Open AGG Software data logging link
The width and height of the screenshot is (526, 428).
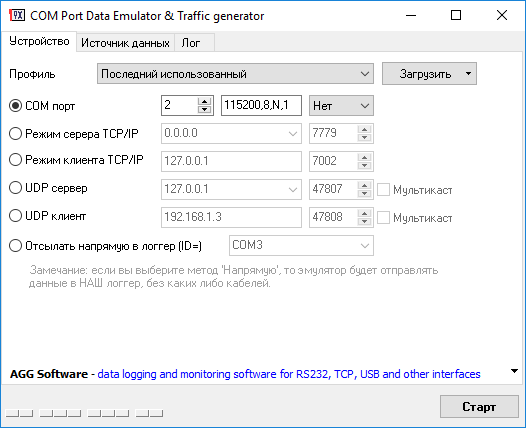[289, 374]
